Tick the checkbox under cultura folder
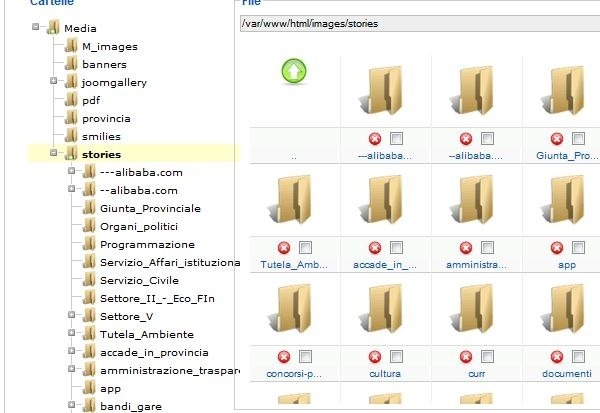The width and height of the screenshot is (600, 413). point(395,356)
